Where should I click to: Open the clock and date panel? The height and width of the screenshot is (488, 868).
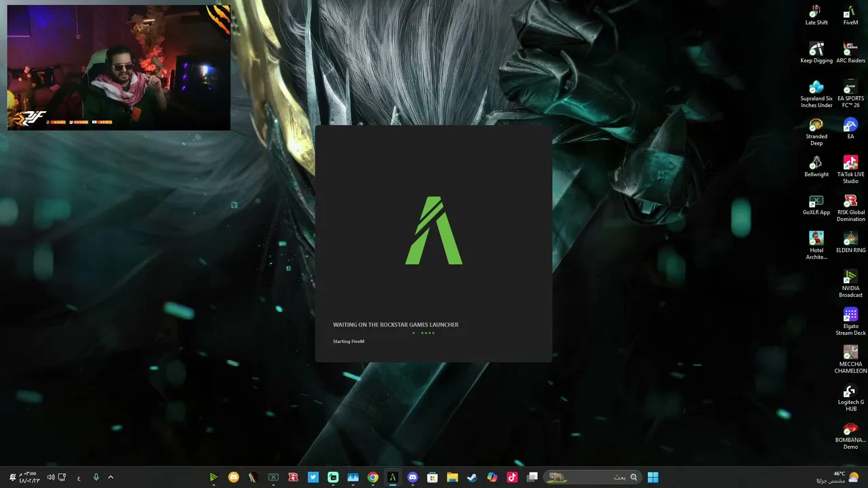coord(30,477)
